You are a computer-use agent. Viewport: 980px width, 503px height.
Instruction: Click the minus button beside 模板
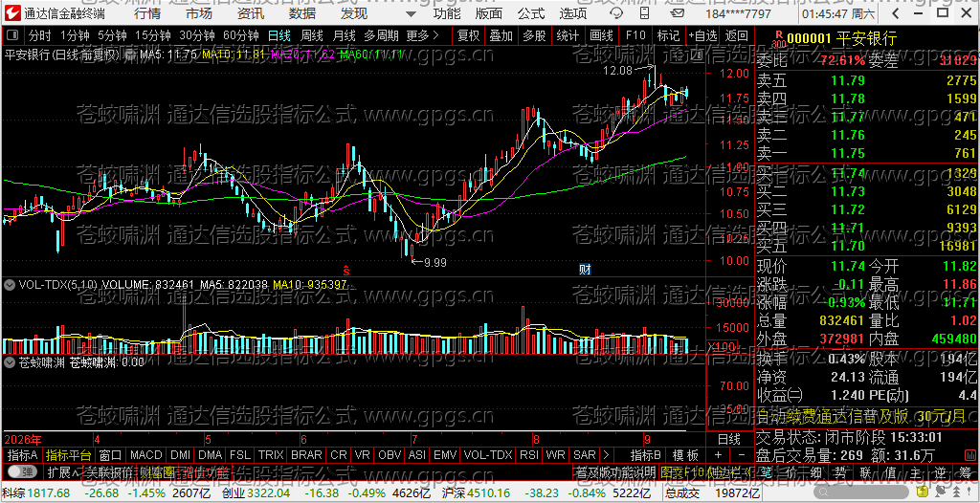[x=741, y=455]
